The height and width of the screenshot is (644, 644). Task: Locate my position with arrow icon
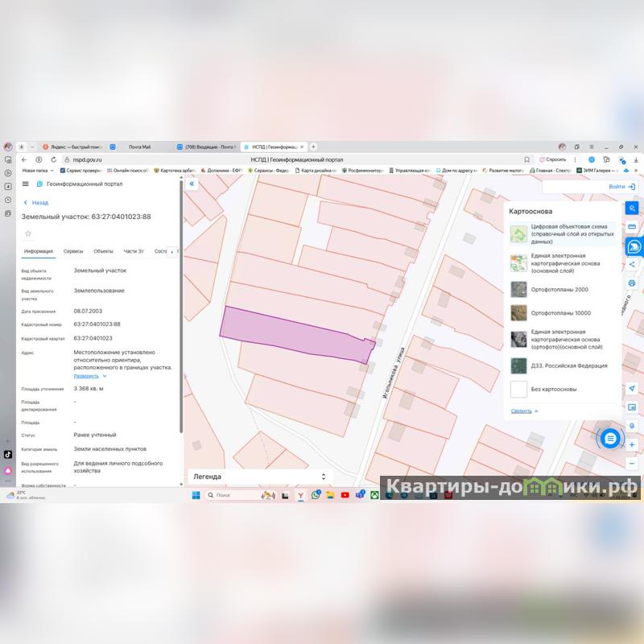point(632,388)
